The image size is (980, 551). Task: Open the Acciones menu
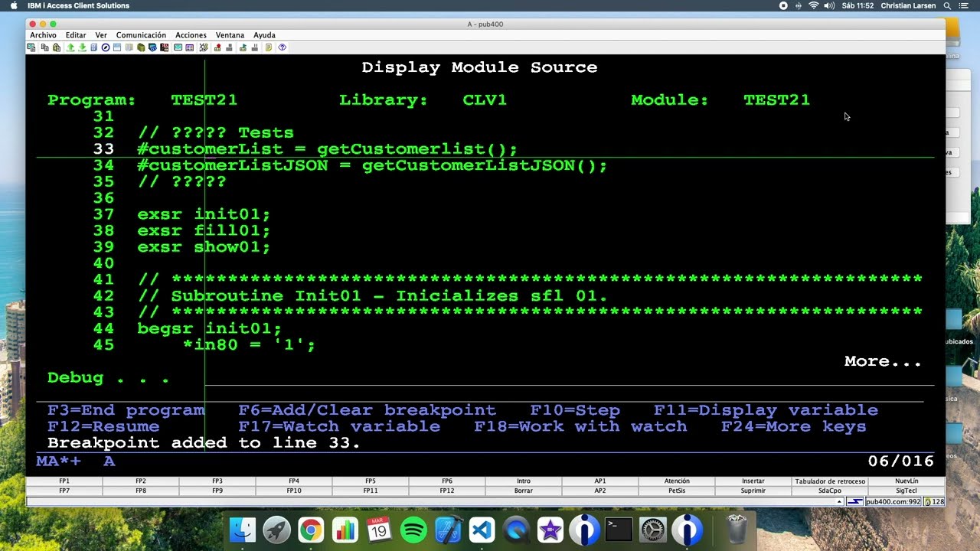[x=191, y=35]
